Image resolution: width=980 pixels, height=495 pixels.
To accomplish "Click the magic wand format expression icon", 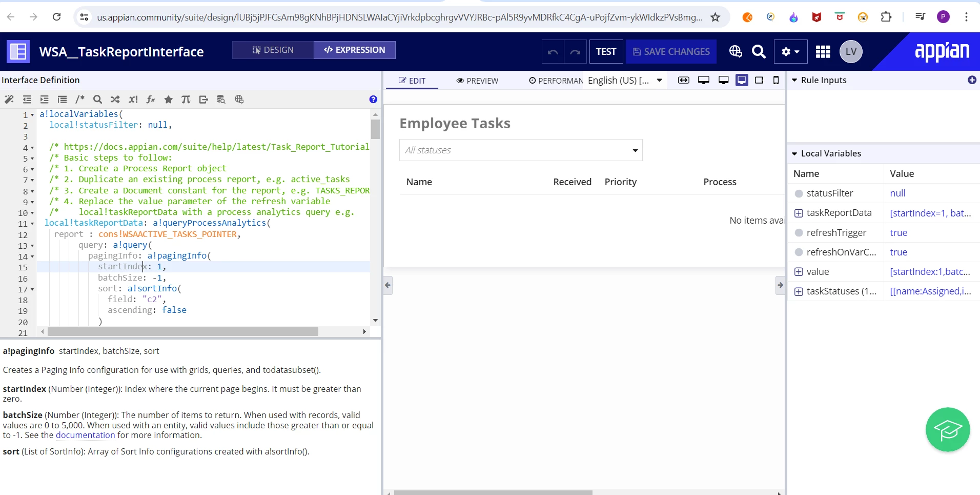I will [x=9, y=100].
